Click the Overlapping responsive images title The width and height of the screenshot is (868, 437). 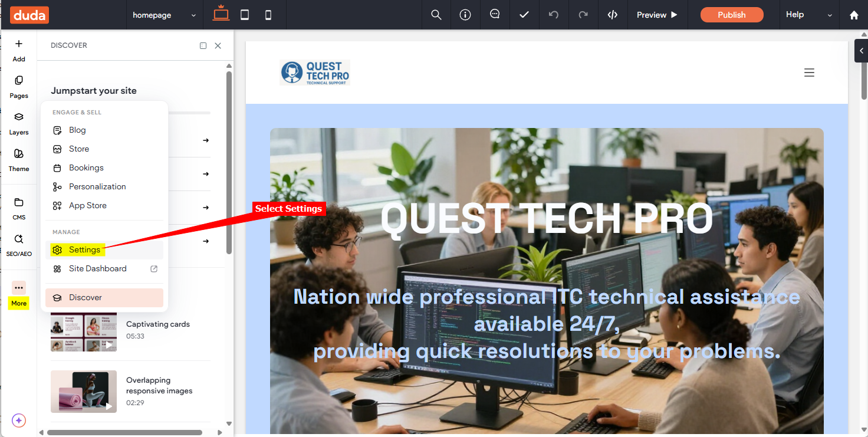point(159,386)
